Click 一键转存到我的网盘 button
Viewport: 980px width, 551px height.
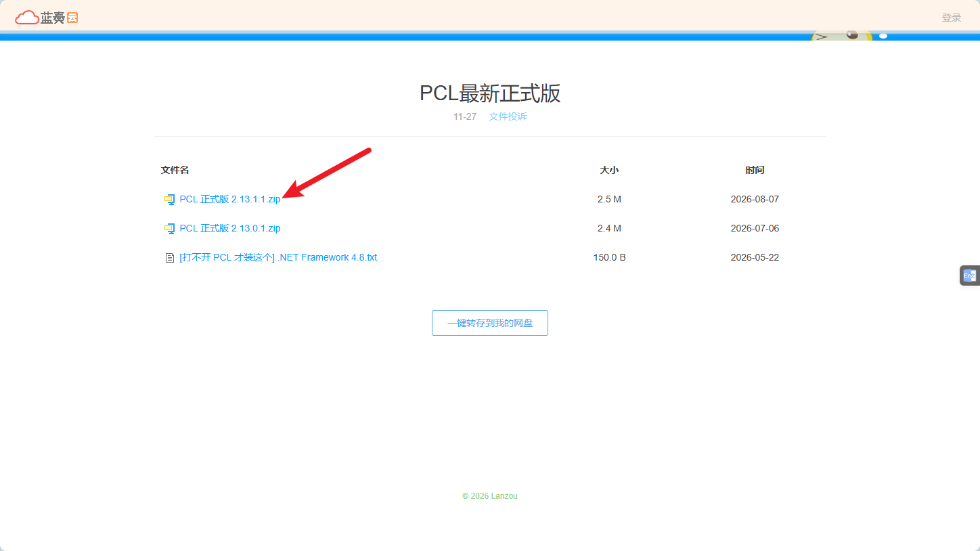click(x=490, y=323)
